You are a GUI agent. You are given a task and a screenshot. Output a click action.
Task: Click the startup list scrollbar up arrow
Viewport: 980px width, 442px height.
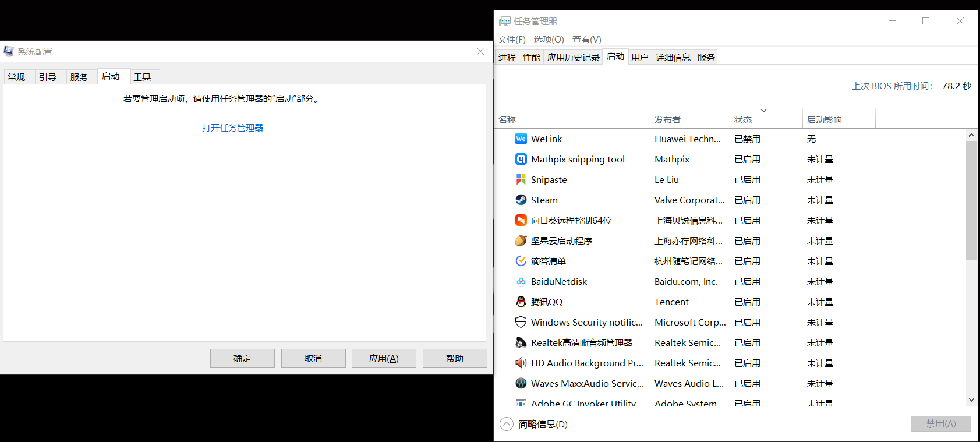click(x=971, y=135)
